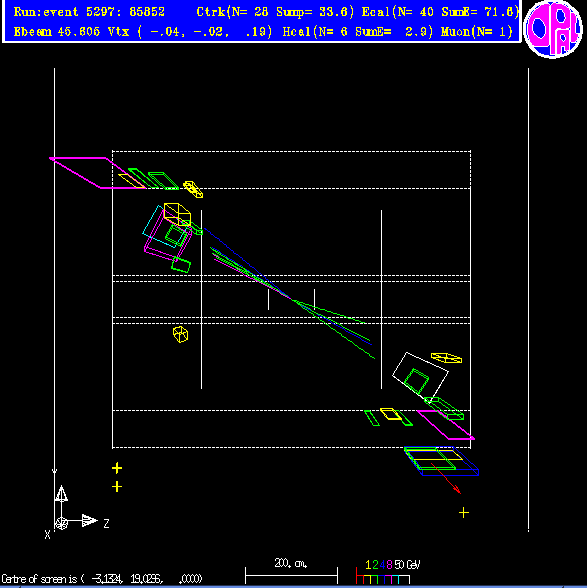Click the Z axis arrowhead

coord(90,520)
